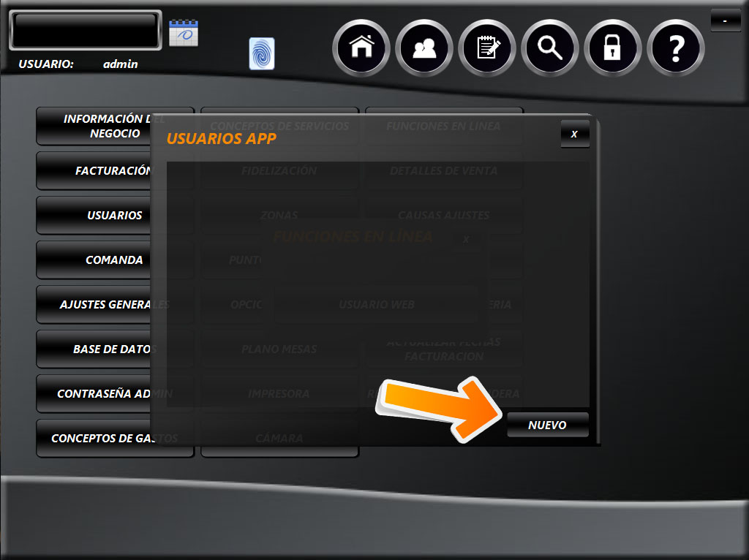The height and width of the screenshot is (560, 749).
Task: Go to the home screen icon
Action: 361,48
